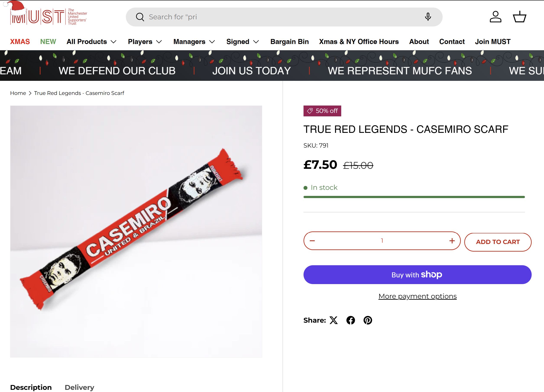The height and width of the screenshot is (392, 544).
Task: Click the search magnifying glass icon
Action: point(140,17)
